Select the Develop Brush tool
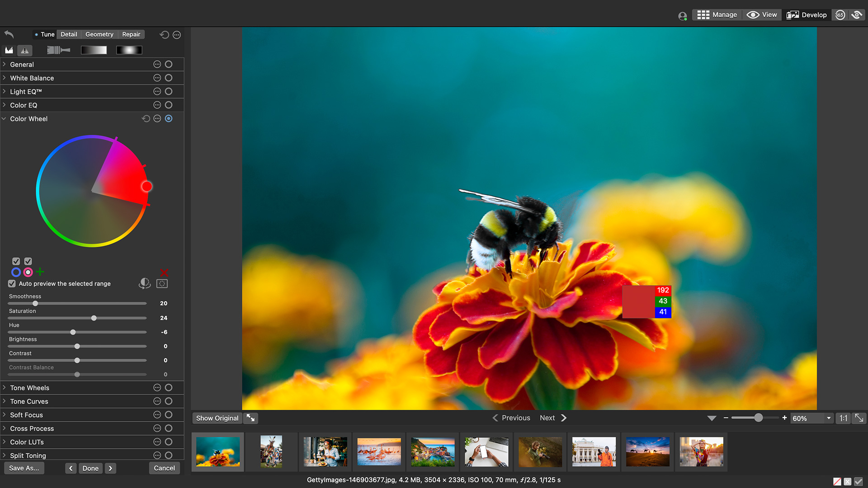Screen dimensions: 868x488 coord(59,50)
